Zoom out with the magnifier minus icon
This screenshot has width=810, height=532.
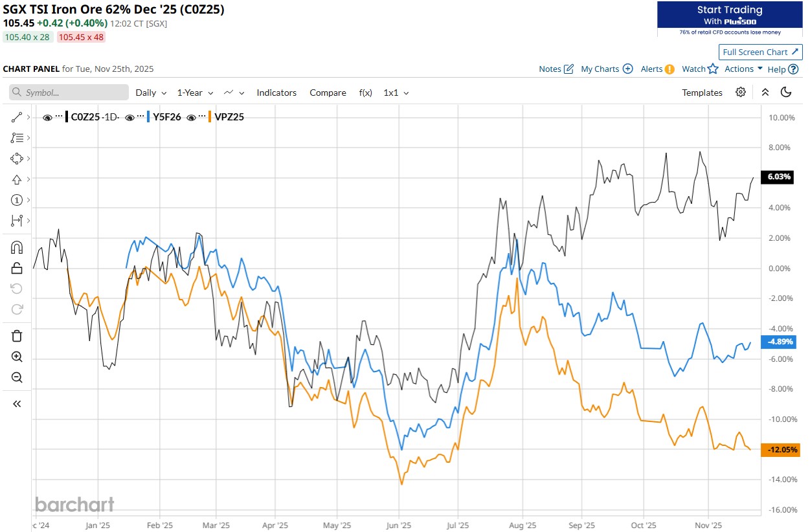pyautogui.click(x=17, y=377)
